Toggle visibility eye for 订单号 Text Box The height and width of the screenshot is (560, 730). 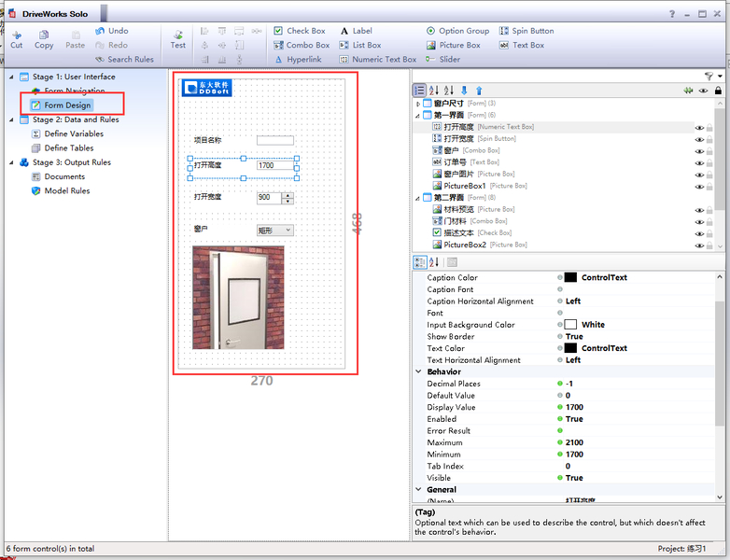(x=699, y=163)
